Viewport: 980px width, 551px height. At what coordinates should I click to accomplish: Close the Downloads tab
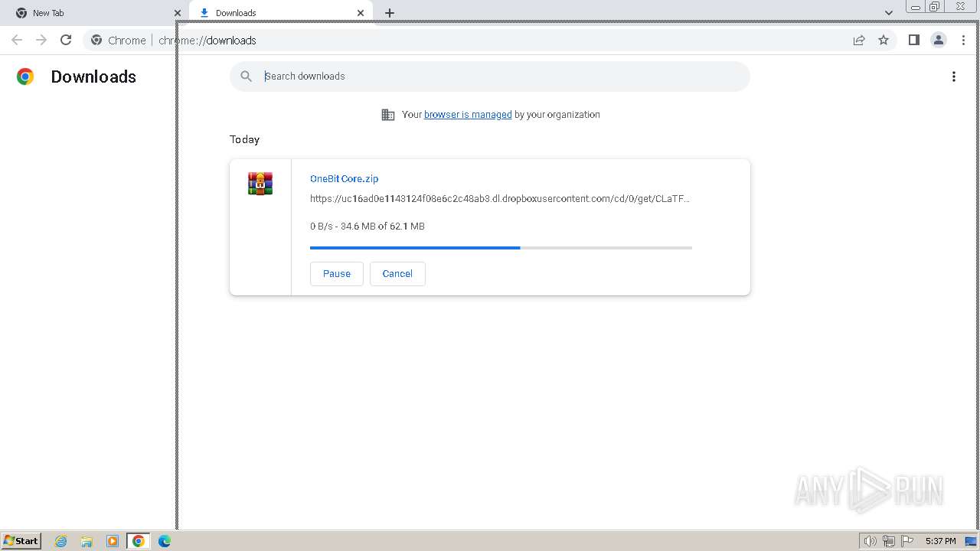point(361,13)
